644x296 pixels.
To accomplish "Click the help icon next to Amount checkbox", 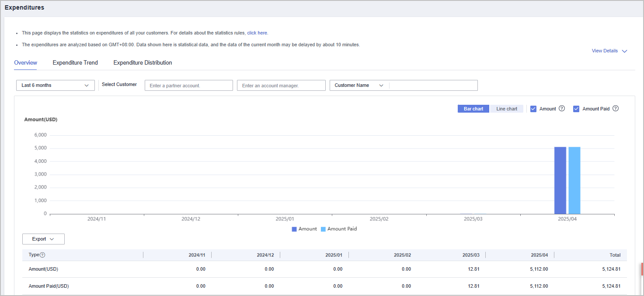I will click(x=562, y=109).
